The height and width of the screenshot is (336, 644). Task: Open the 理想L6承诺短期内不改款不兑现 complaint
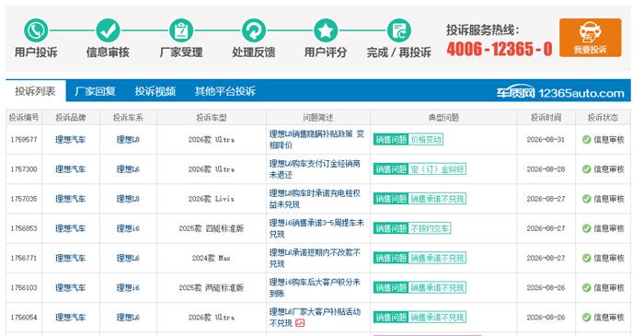[315, 258]
